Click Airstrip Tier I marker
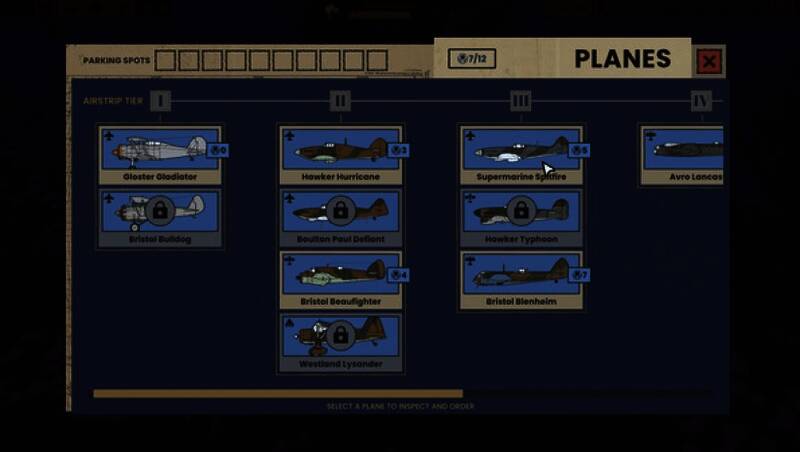Viewport: 800px width, 452px height. [x=161, y=101]
